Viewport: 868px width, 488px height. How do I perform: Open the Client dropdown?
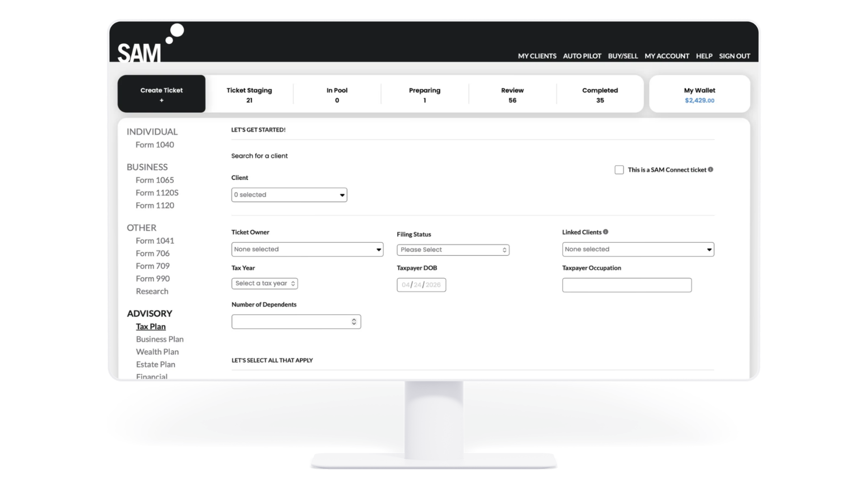(x=289, y=195)
